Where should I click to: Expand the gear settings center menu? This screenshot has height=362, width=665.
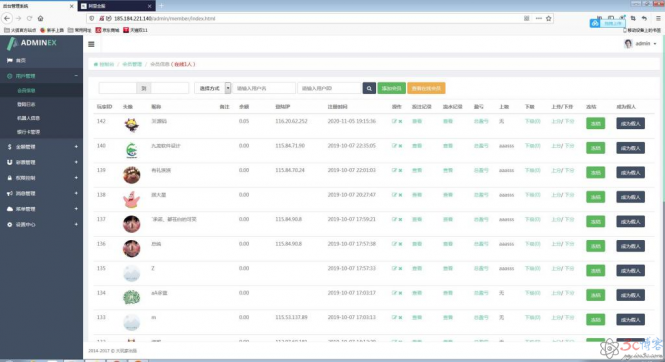click(x=42, y=225)
